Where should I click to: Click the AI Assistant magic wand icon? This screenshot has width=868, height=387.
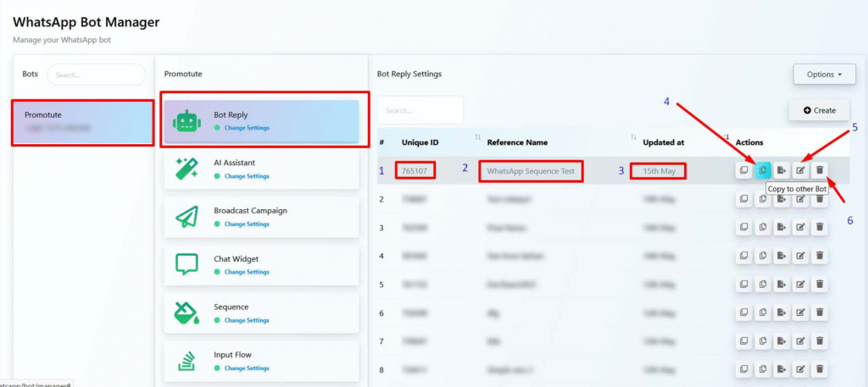pyautogui.click(x=186, y=169)
